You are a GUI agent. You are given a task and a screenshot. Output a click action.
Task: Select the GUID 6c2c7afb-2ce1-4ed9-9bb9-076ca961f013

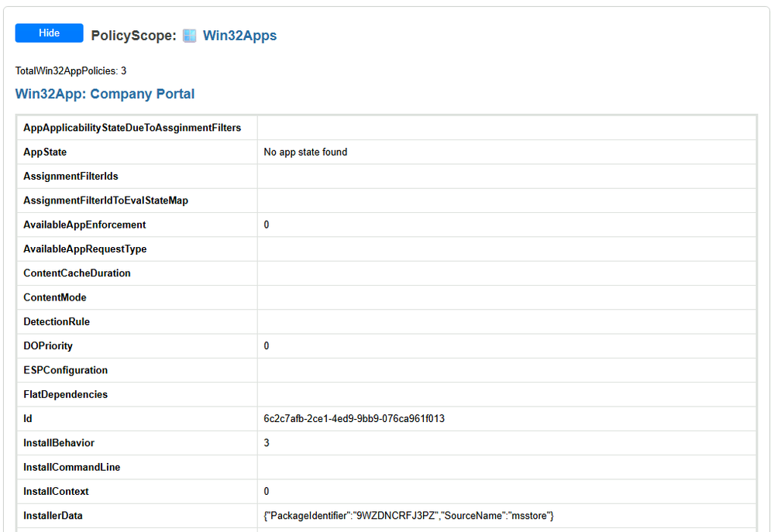click(x=354, y=418)
